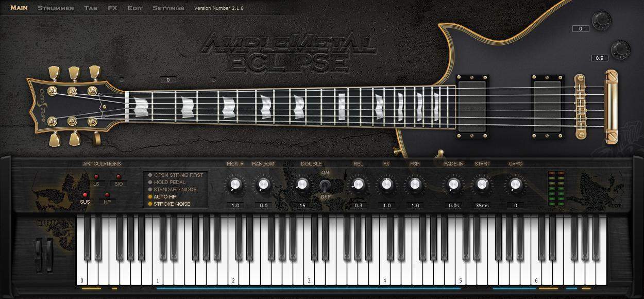
Task: Toggle the Hold Pedal option
Action: [150, 182]
